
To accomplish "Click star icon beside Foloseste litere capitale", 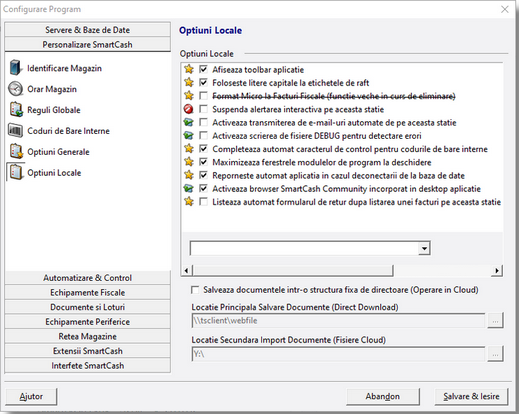I will click(189, 82).
